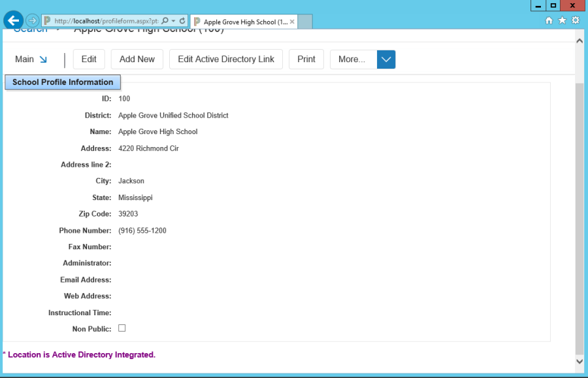Image resolution: width=588 pixels, height=378 pixels.
Task: Open a new blank browser tab
Action: [306, 22]
